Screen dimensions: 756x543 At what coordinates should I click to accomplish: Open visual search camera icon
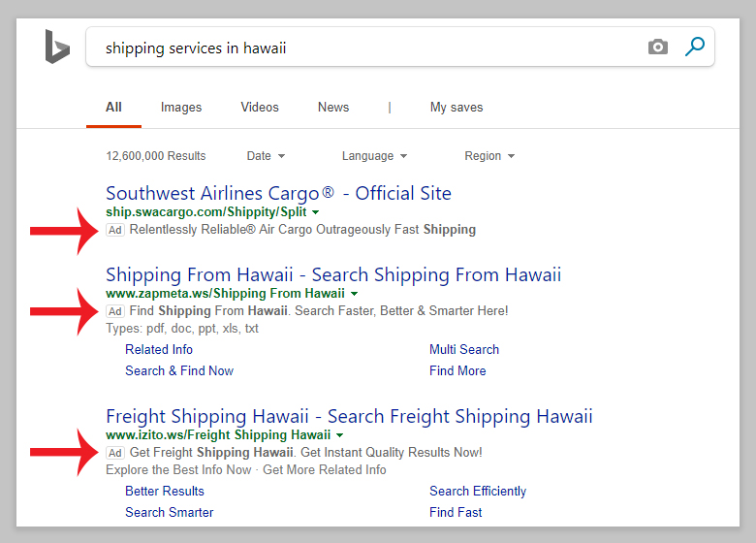click(658, 47)
